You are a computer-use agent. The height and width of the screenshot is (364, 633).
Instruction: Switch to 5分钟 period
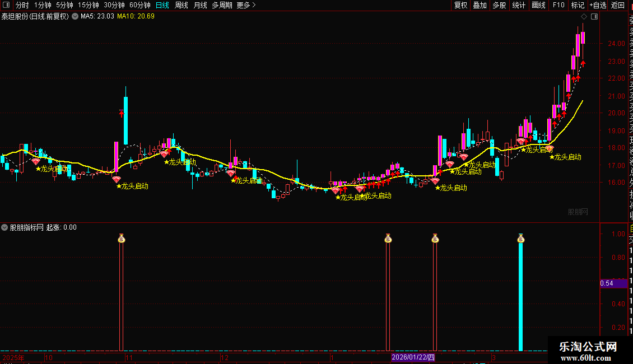tap(64, 5)
